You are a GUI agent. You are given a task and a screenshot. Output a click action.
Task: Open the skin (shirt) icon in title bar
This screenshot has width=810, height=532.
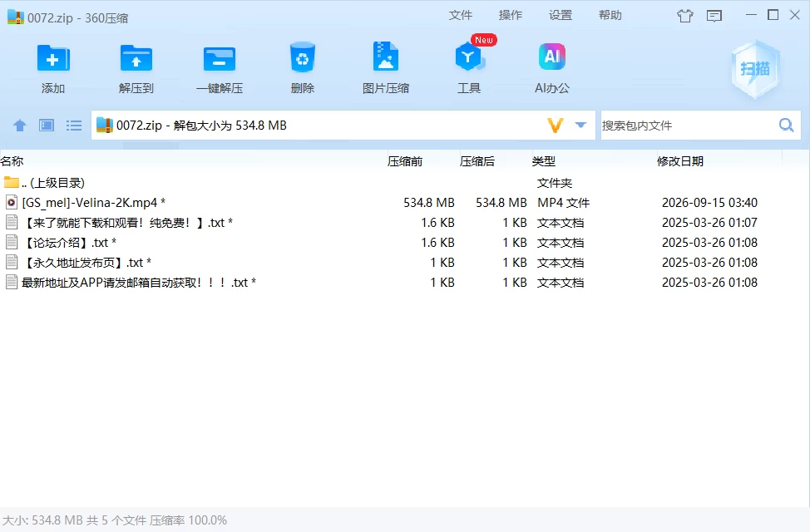(685, 16)
